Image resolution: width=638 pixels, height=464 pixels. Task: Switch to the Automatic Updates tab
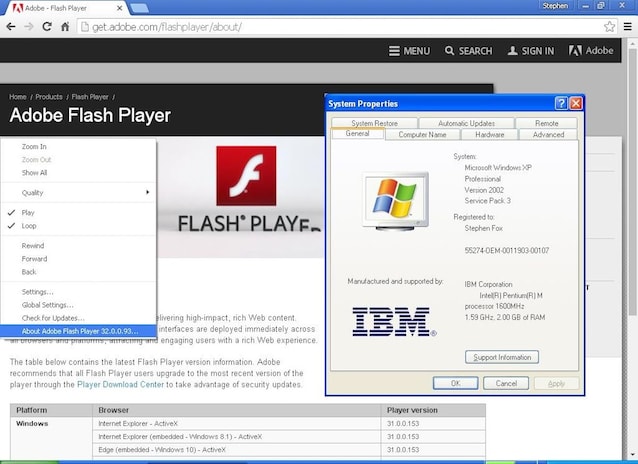(466, 123)
